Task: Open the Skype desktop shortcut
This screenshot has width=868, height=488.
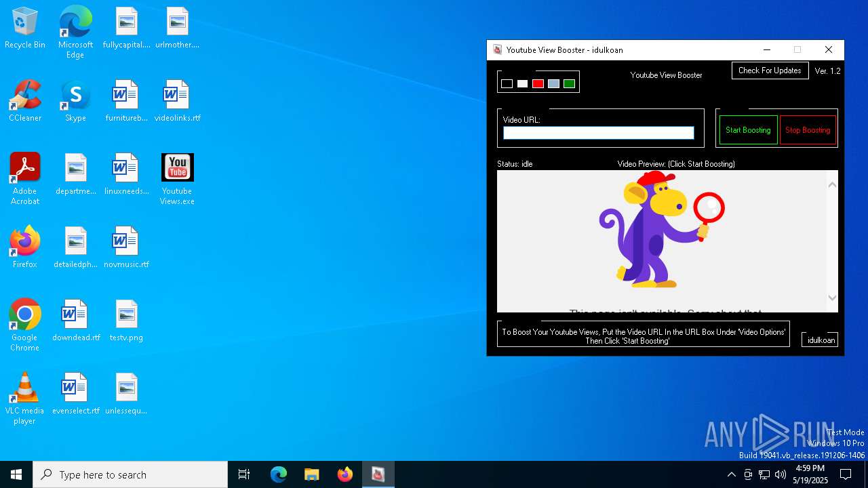Action: [x=75, y=101]
